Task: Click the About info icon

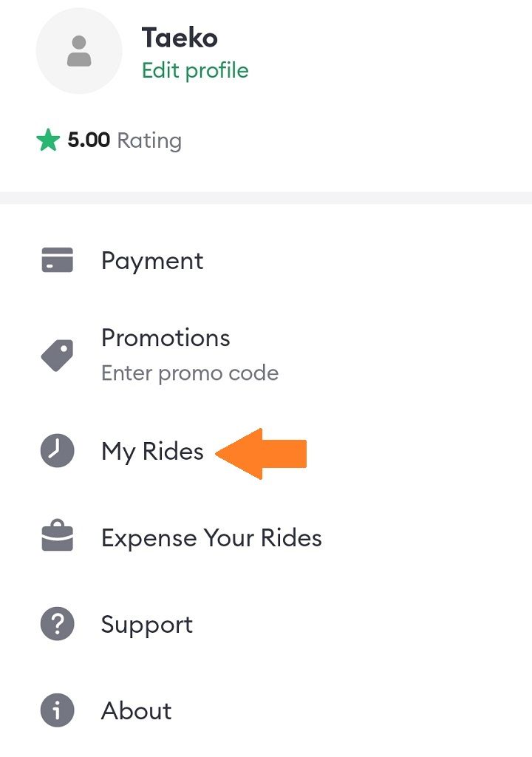Action: [x=57, y=711]
